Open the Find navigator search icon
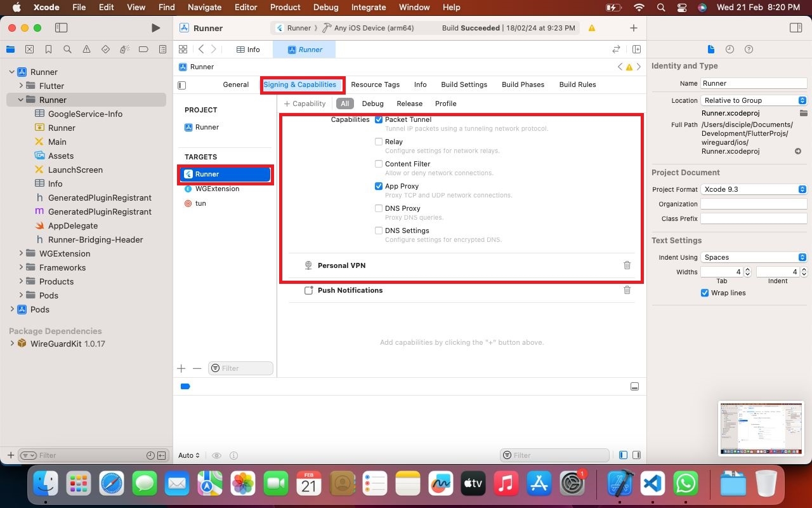812x508 pixels. click(67, 50)
